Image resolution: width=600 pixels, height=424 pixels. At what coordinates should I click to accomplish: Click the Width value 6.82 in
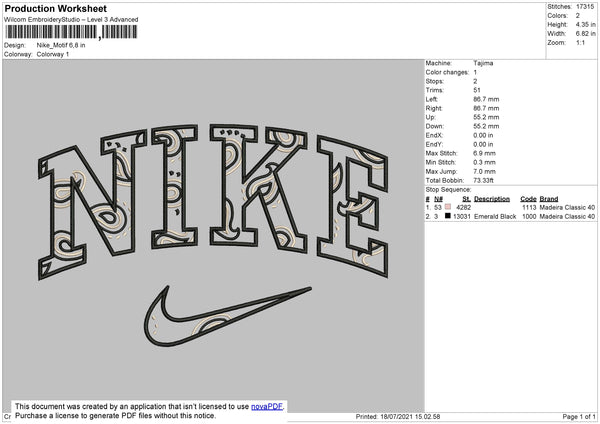point(585,34)
